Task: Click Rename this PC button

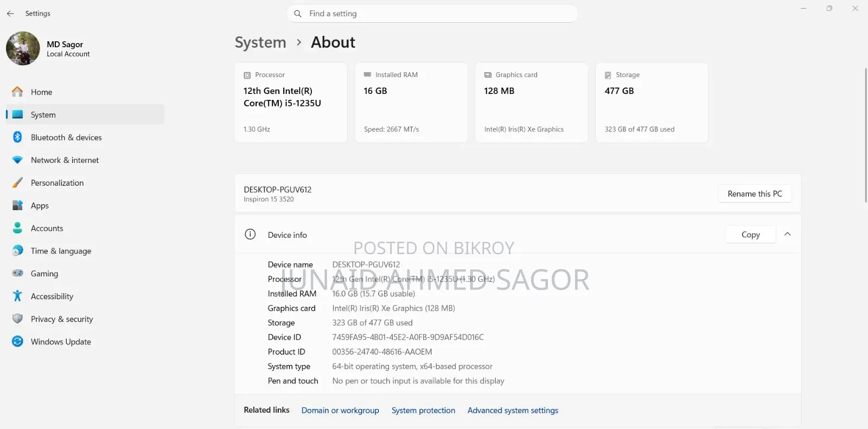Action: pos(755,194)
